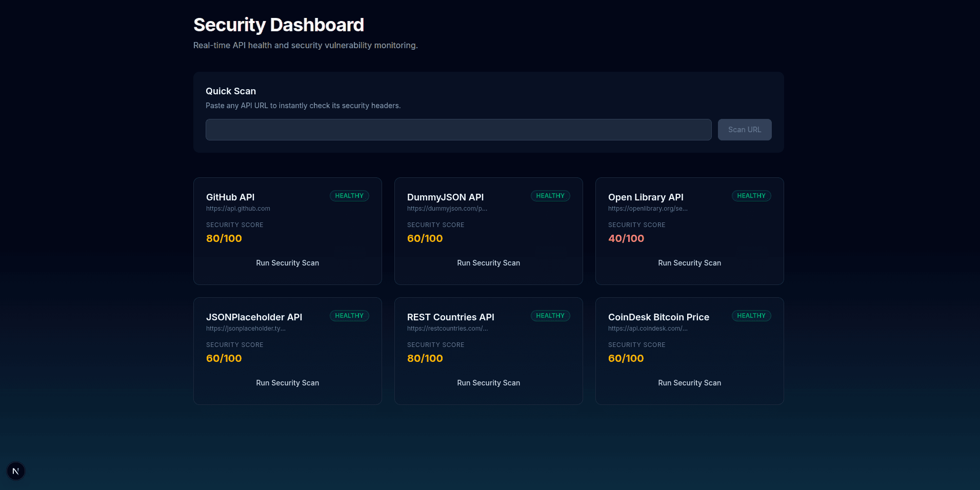Click inside the Quick Scan URL input field
The image size is (980, 490).
click(458, 129)
